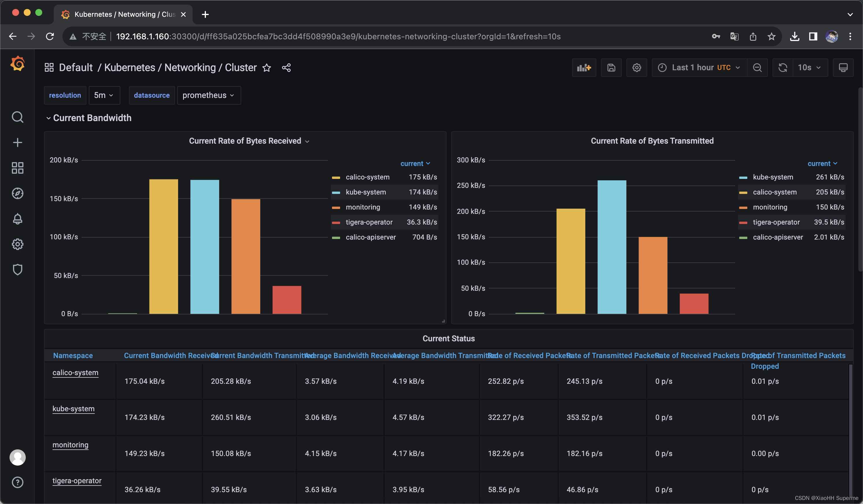Toggle monitoring series in Transmitted legend
863x504 pixels.
pyautogui.click(x=770, y=207)
